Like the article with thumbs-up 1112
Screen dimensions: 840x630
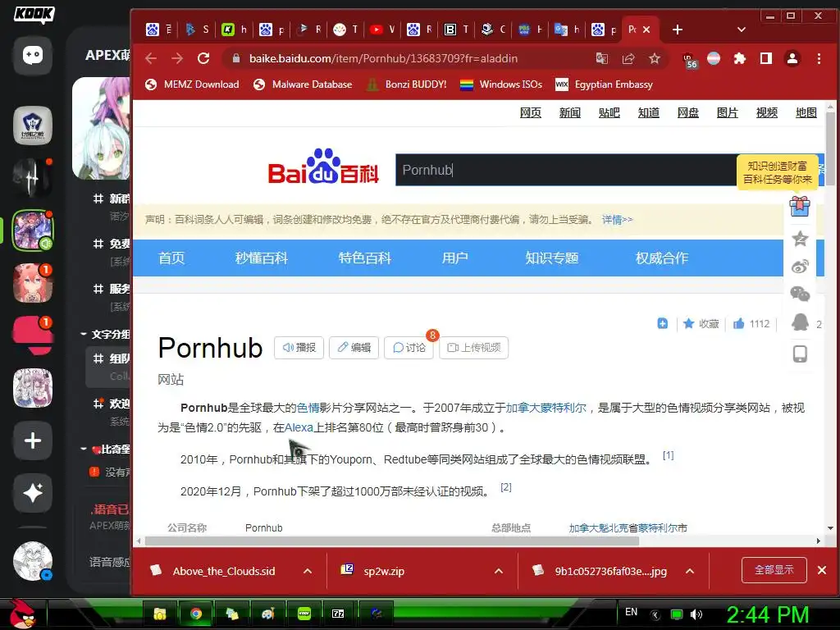(x=751, y=323)
